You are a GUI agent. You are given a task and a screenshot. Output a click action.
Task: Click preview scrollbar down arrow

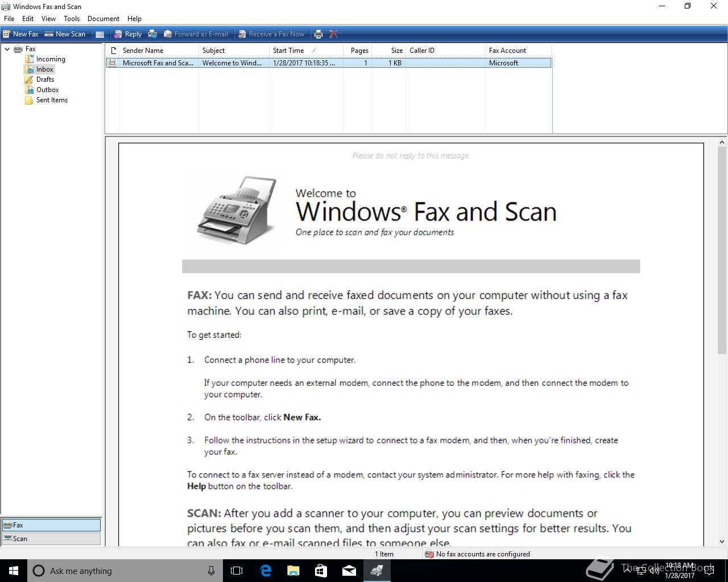[x=722, y=542]
